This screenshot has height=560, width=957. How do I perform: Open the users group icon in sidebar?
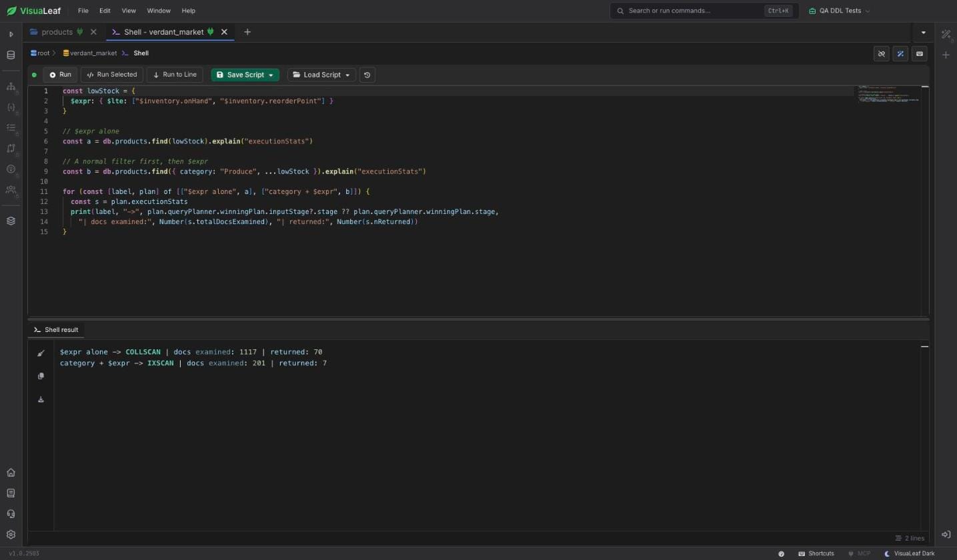pos(11,190)
